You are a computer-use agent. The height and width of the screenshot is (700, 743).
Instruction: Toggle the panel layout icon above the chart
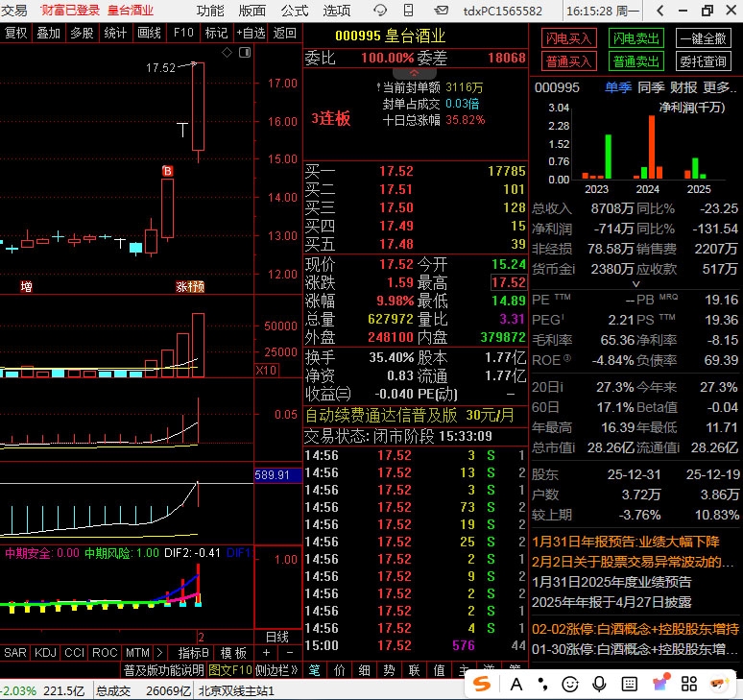point(245,53)
